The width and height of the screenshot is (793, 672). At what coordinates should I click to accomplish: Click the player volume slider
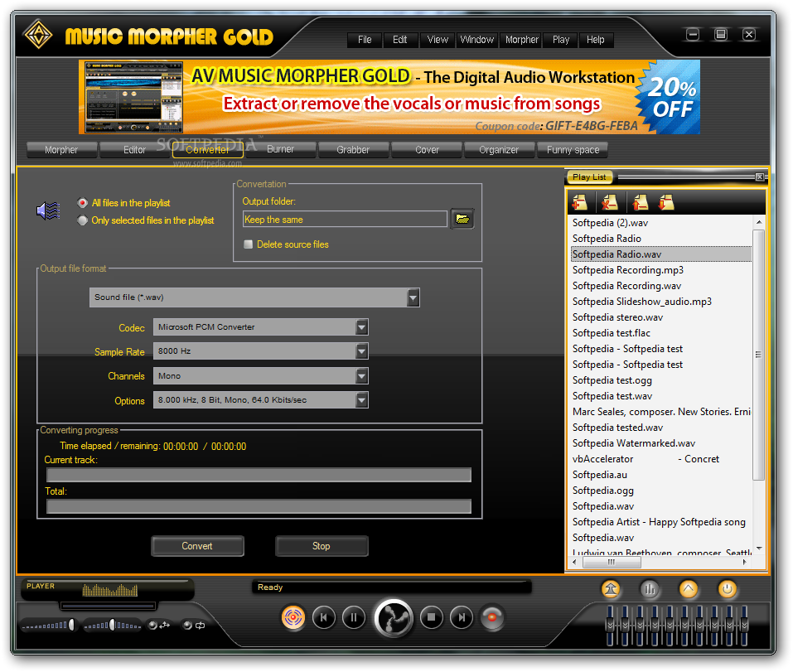[49, 626]
